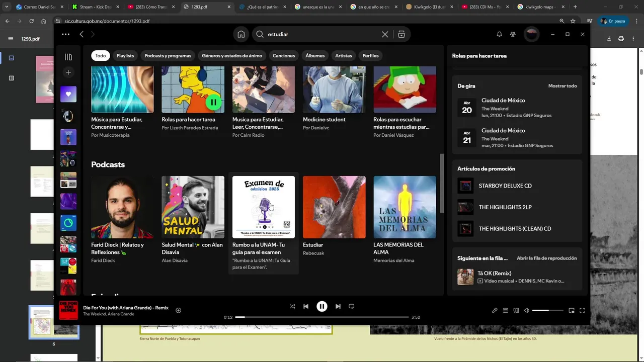Open connect to a device icon
Image resolution: width=644 pixels, height=362 pixels.
tap(516, 310)
